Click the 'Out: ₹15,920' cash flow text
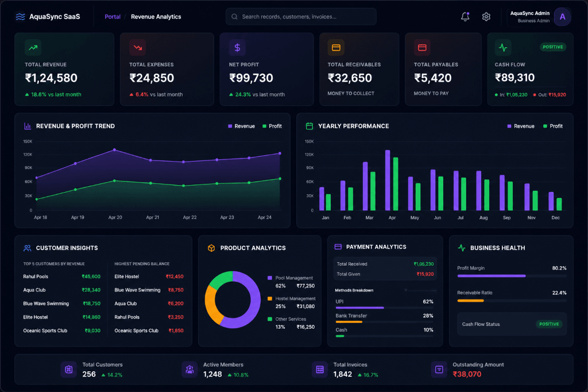The height and width of the screenshot is (392, 588). tap(552, 95)
